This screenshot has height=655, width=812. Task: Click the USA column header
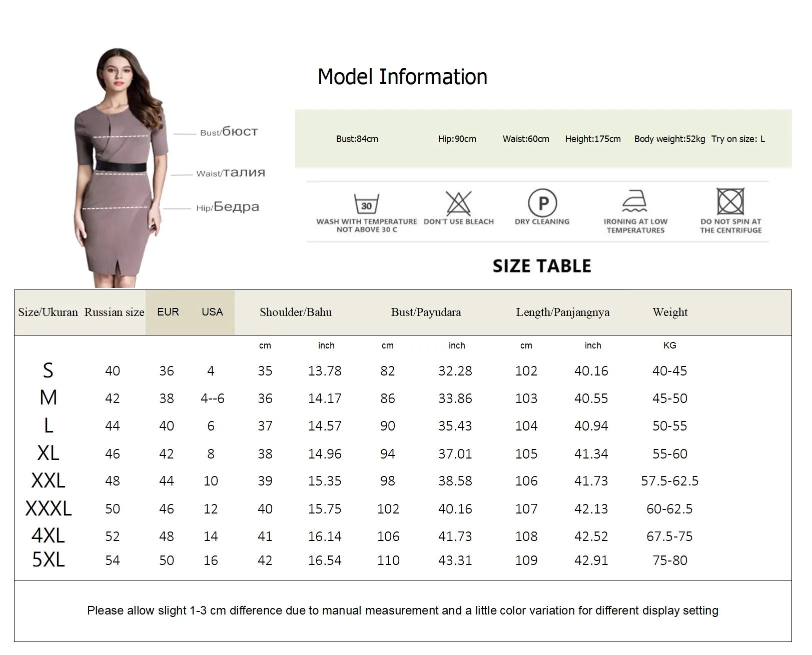click(x=212, y=312)
